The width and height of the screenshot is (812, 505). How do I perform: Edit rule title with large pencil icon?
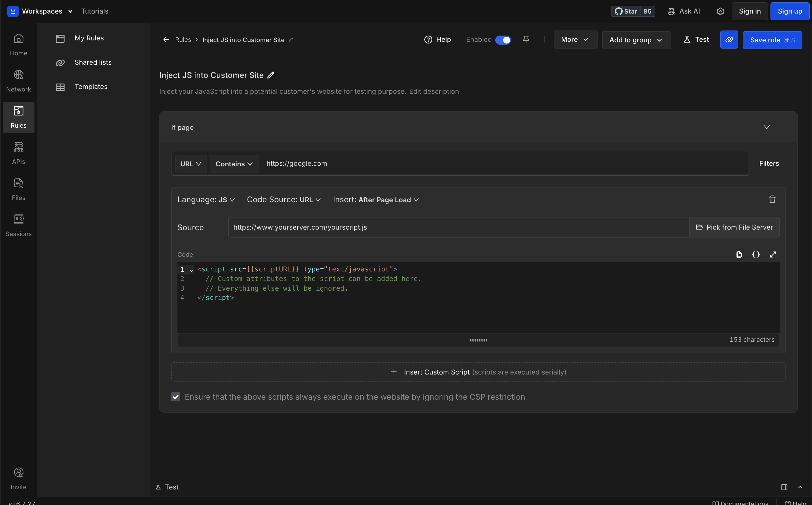pyautogui.click(x=271, y=75)
